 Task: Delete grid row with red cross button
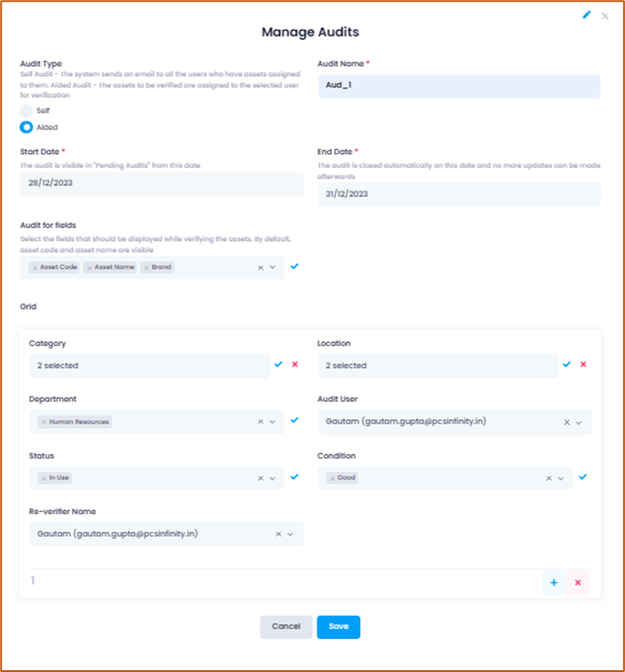point(578,583)
